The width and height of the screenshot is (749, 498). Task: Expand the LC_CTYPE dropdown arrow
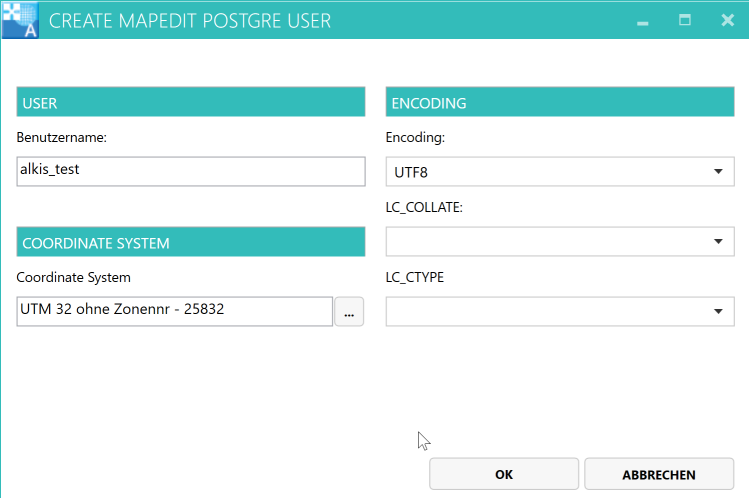click(x=718, y=312)
